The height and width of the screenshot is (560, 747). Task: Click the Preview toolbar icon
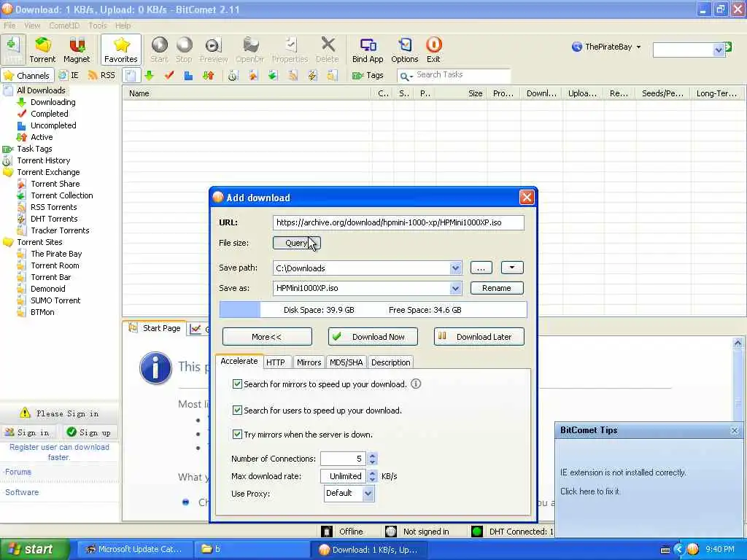pos(214,50)
